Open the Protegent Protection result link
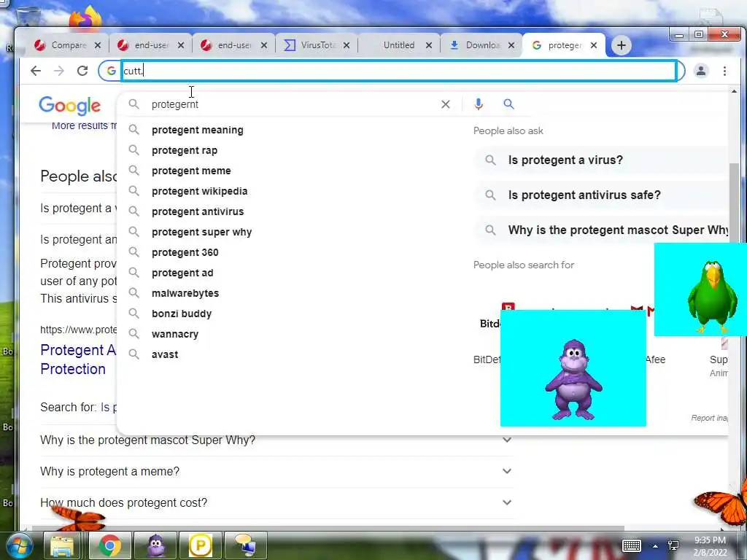 78,360
